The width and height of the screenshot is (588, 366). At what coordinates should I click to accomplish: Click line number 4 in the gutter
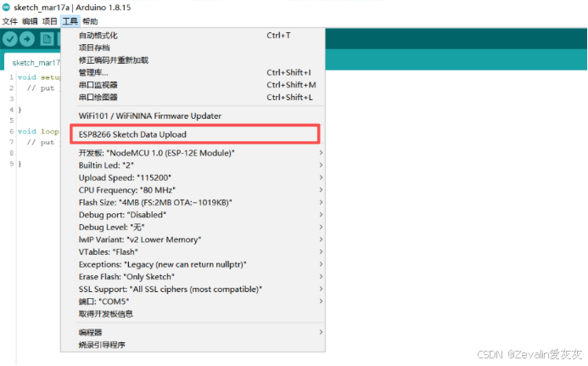(x=11, y=110)
